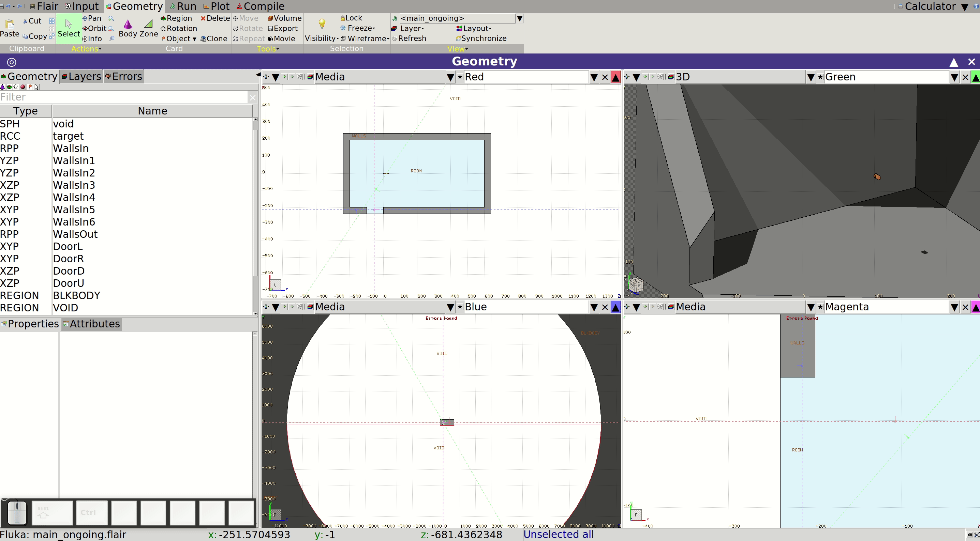The height and width of the screenshot is (541, 980).
Task: Toggle the star next to Red viewport
Action: pos(460,77)
